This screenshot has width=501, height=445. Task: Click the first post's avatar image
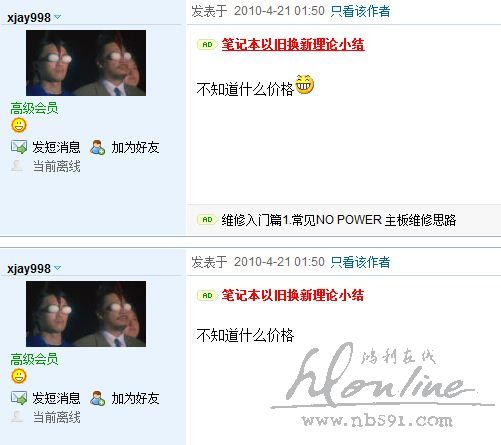click(x=86, y=63)
